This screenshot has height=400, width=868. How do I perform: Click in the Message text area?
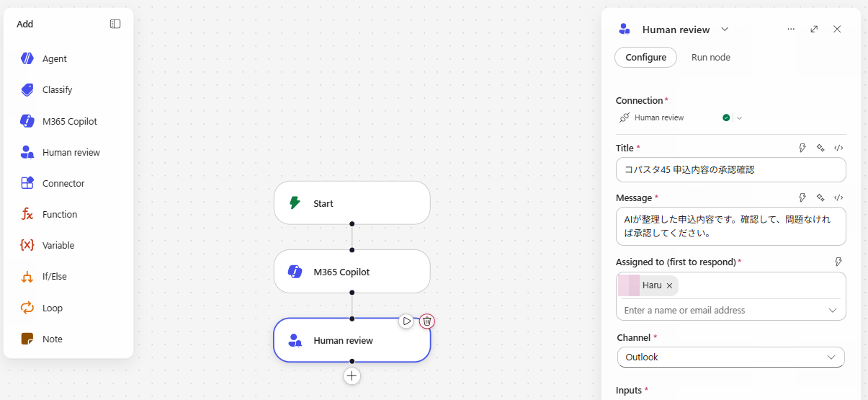[x=730, y=226]
